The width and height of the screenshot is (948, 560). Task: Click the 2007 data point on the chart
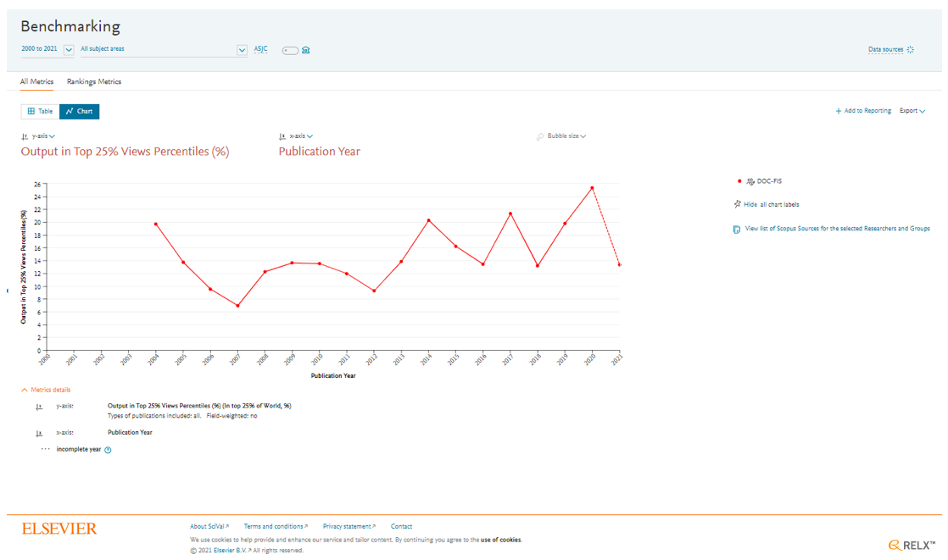237,306
